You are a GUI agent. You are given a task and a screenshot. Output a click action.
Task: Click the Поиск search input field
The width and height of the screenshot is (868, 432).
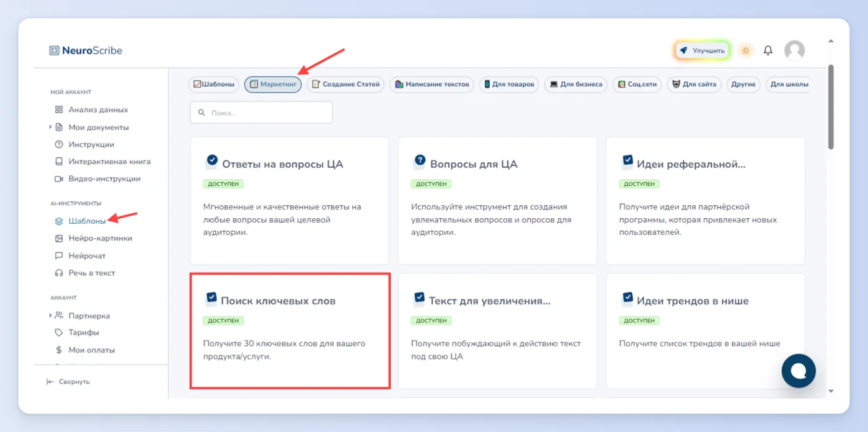261,113
